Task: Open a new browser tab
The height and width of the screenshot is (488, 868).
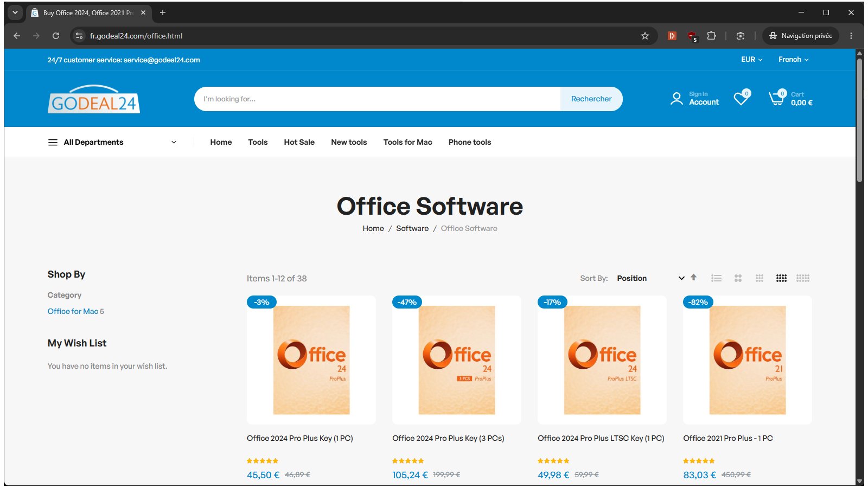Action: point(163,12)
